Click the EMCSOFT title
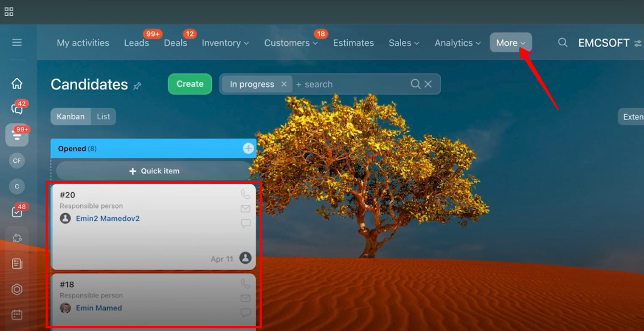 pyautogui.click(x=604, y=43)
